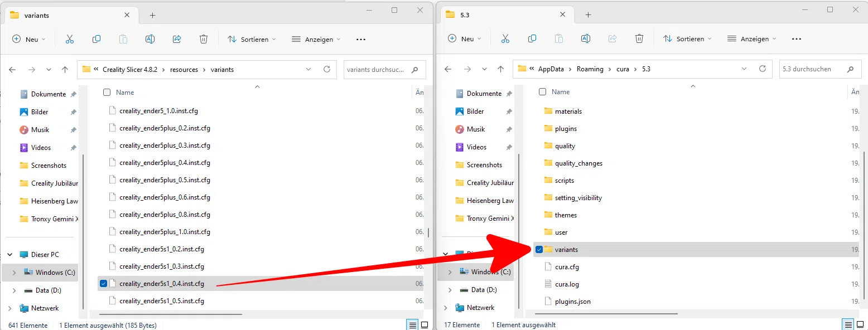This screenshot has height=330, width=868.
Task: Sort by Name column in variants window
Action: point(125,93)
